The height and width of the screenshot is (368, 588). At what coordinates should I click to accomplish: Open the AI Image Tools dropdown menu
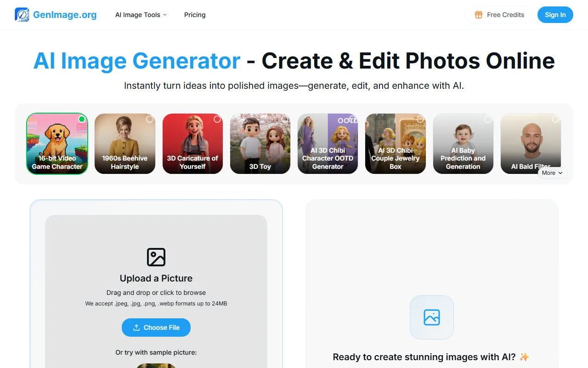141,15
